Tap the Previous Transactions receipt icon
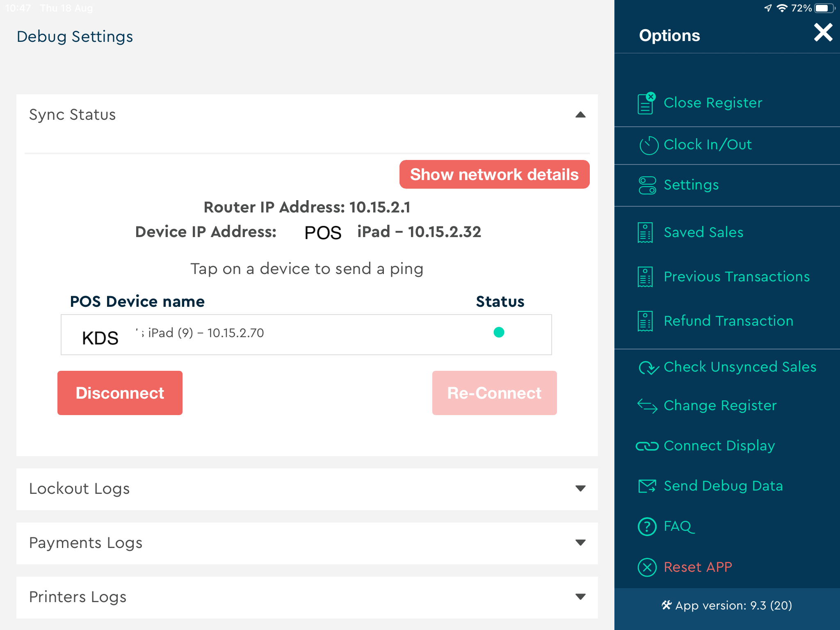The image size is (840, 630). pyautogui.click(x=645, y=277)
